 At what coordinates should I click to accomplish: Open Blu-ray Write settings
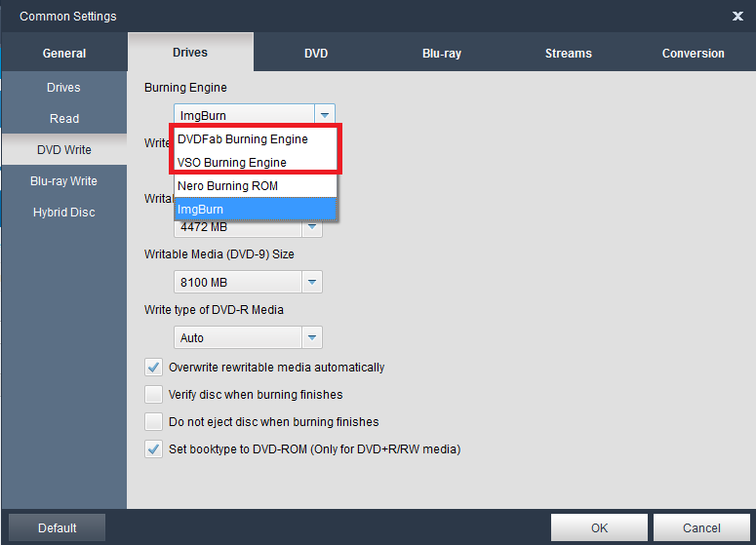64,181
